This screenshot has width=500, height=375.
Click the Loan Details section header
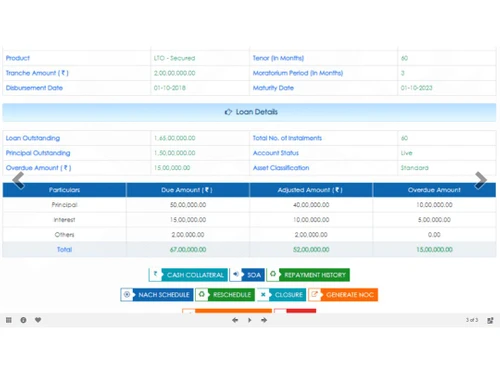(249, 112)
